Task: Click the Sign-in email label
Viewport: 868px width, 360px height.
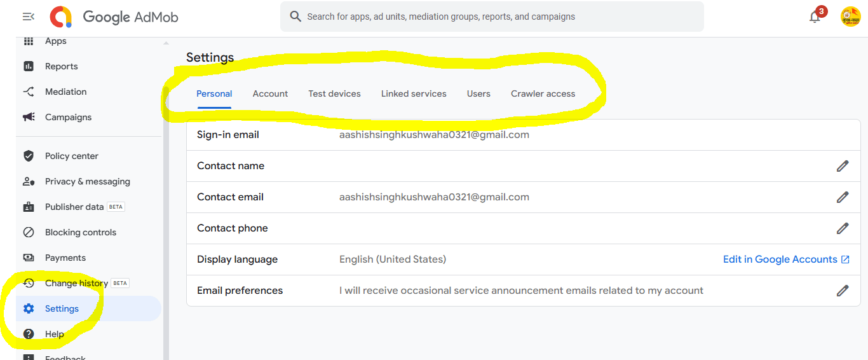Action: tap(228, 135)
